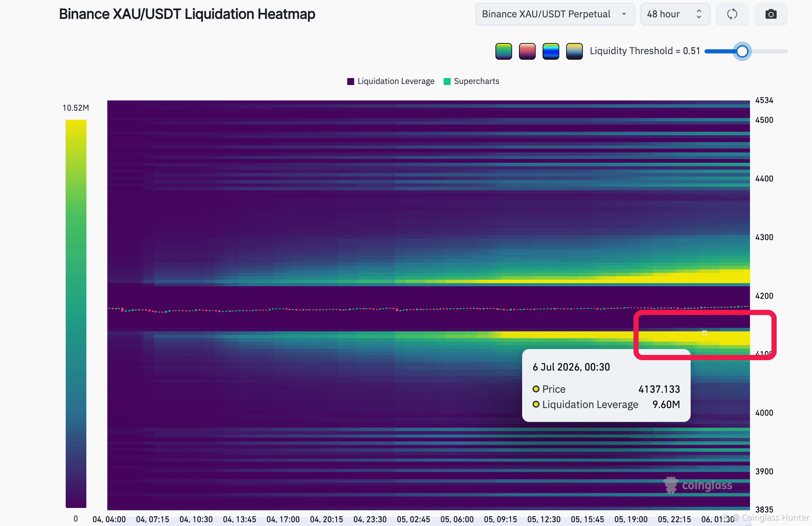812x526 pixels.
Task: Open the 48 hour timeframe selector
Action: [675, 14]
